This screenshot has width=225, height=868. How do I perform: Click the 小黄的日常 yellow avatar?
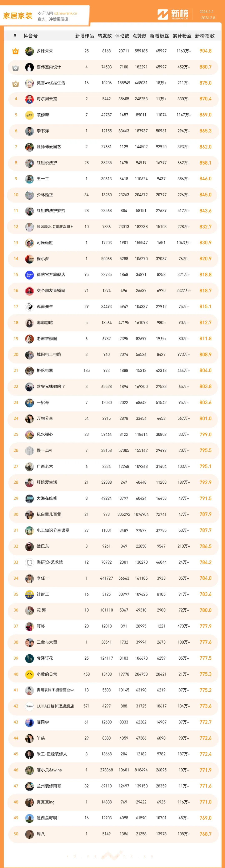(29, 674)
